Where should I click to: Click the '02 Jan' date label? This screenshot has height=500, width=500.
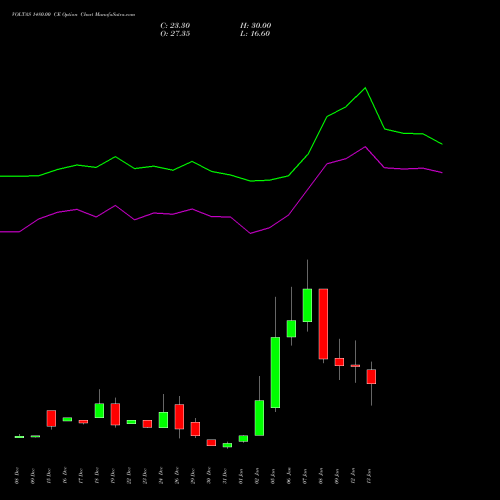[x=257, y=476]
